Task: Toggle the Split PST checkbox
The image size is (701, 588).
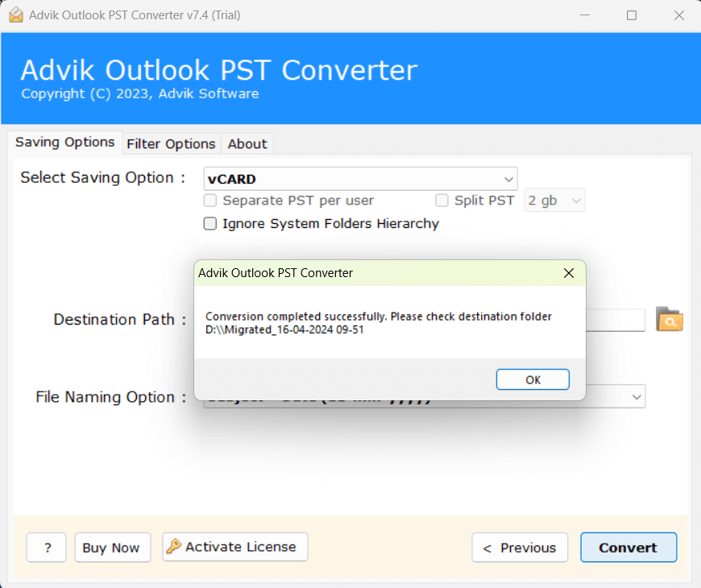Action: click(x=442, y=201)
